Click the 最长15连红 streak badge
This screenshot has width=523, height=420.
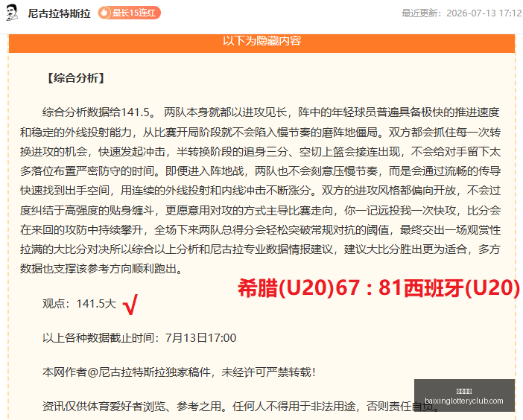[130, 13]
